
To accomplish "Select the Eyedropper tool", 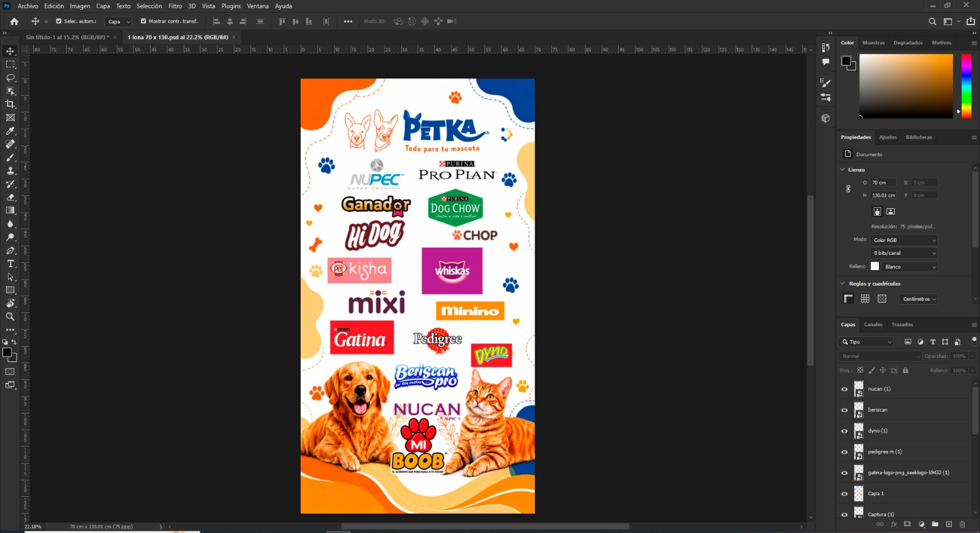I will (x=10, y=131).
